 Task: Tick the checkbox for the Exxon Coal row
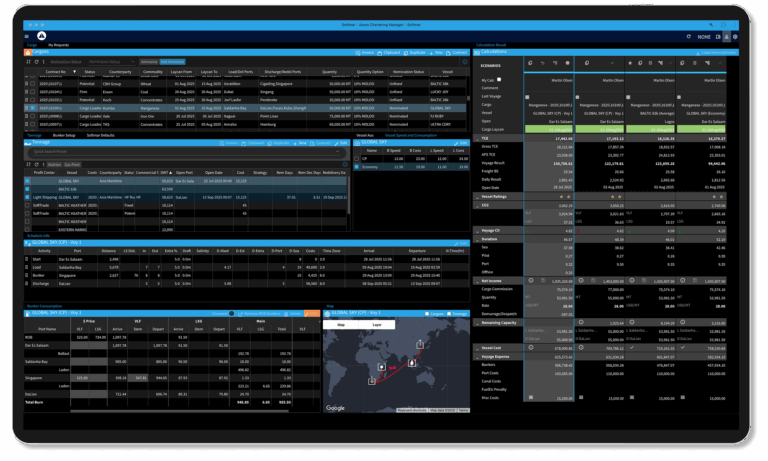click(x=32, y=92)
